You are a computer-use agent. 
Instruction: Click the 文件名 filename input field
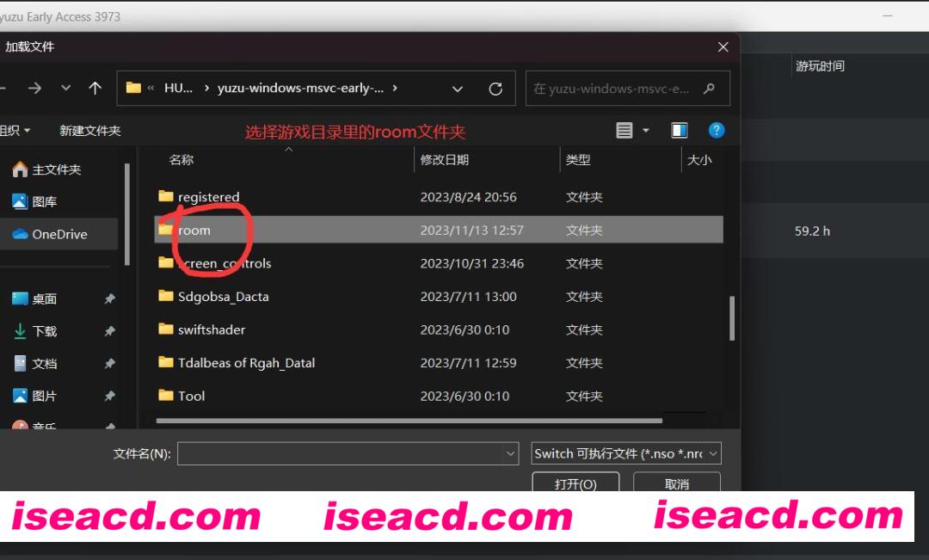[x=341, y=453]
